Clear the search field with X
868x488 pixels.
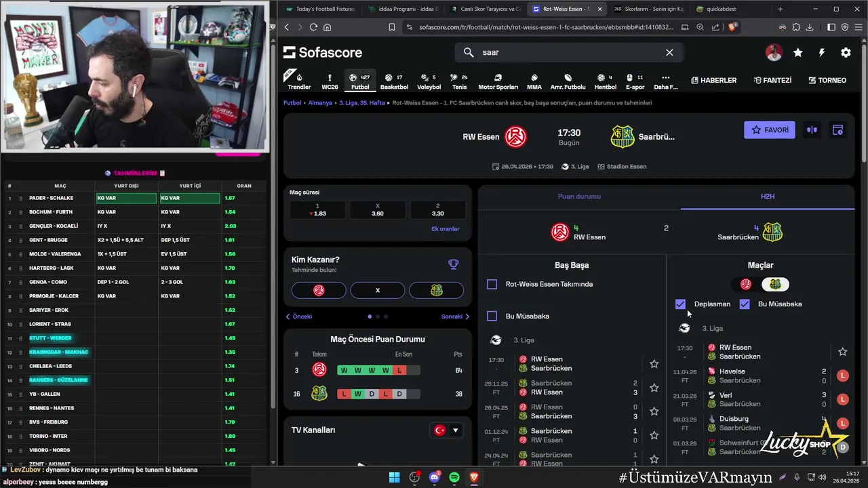(669, 52)
